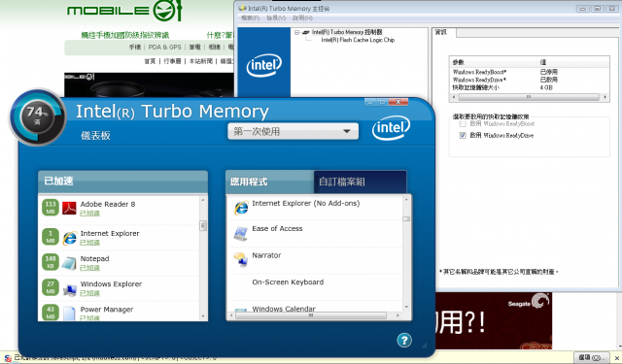Screen dimensions: 622x364
Task: Click the Narrator icon
Action: click(241, 260)
